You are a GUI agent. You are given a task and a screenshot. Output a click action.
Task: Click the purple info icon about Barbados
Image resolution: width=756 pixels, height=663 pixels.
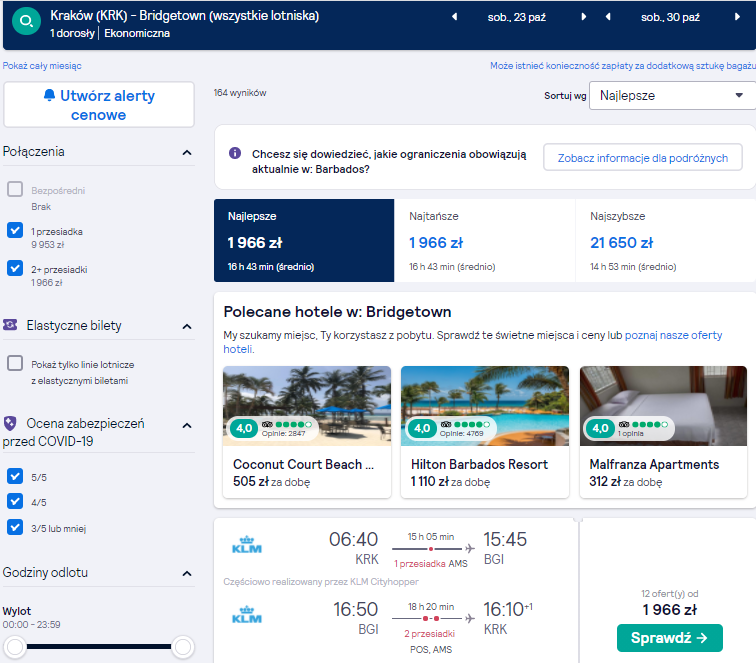click(x=235, y=153)
